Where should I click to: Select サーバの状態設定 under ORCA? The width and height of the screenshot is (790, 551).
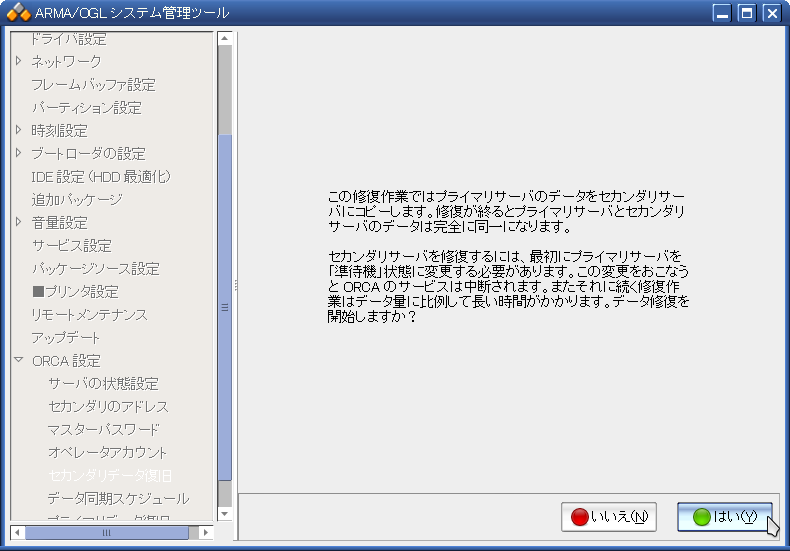tap(103, 384)
